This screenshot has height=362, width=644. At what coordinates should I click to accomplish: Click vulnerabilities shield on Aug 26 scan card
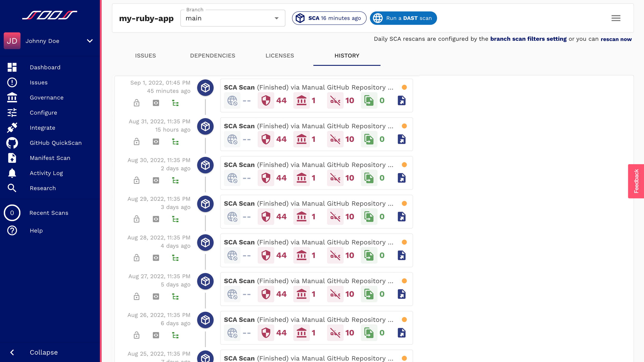tap(266, 333)
